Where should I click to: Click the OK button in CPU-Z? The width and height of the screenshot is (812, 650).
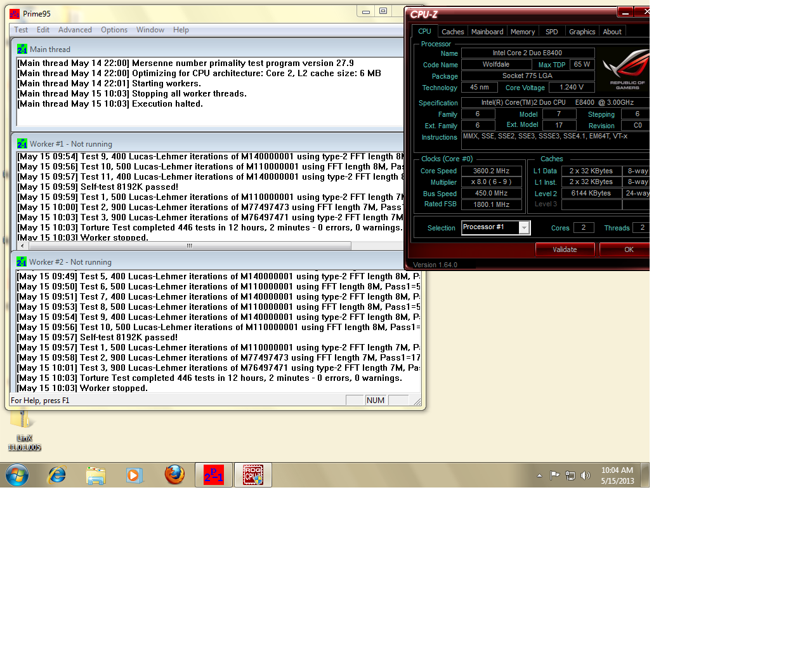(624, 249)
